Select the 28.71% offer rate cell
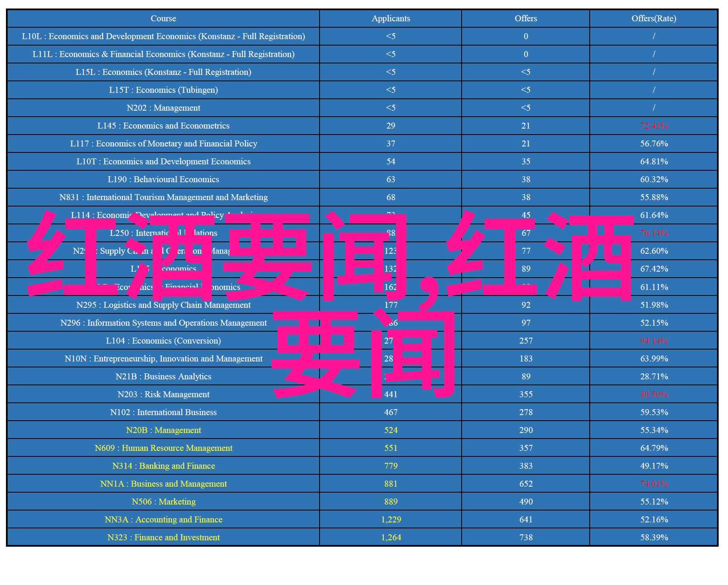 tap(654, 376)
